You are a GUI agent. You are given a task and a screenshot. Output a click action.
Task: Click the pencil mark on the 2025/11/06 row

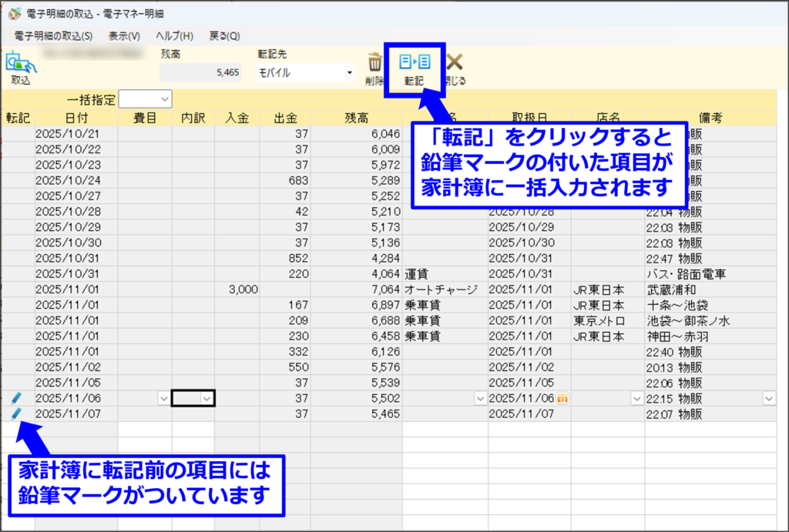[17, 398]
